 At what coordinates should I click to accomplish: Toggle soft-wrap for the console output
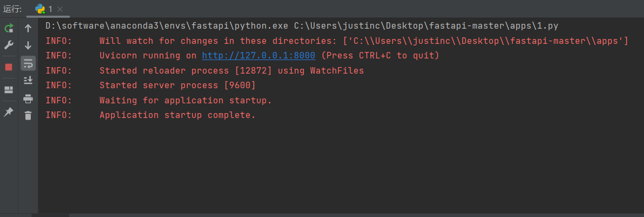point(28,63)
